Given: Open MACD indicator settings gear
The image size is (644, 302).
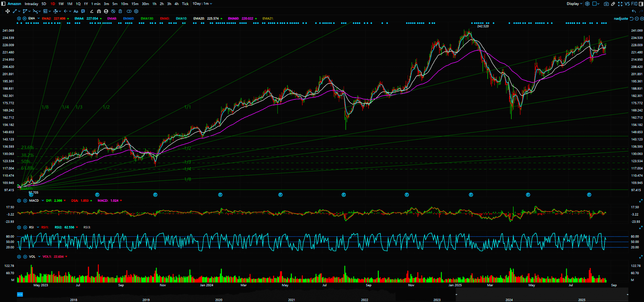Looking at the screenshot, I should (x=19, y=200).
